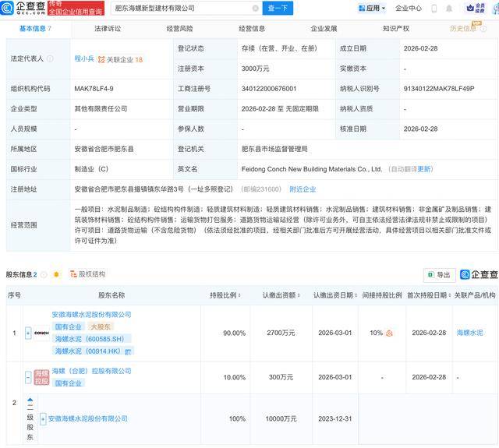Switch to the 法律诉讼 tab
The width and height of the screenshot is (499, 448).
pos(108,29)
